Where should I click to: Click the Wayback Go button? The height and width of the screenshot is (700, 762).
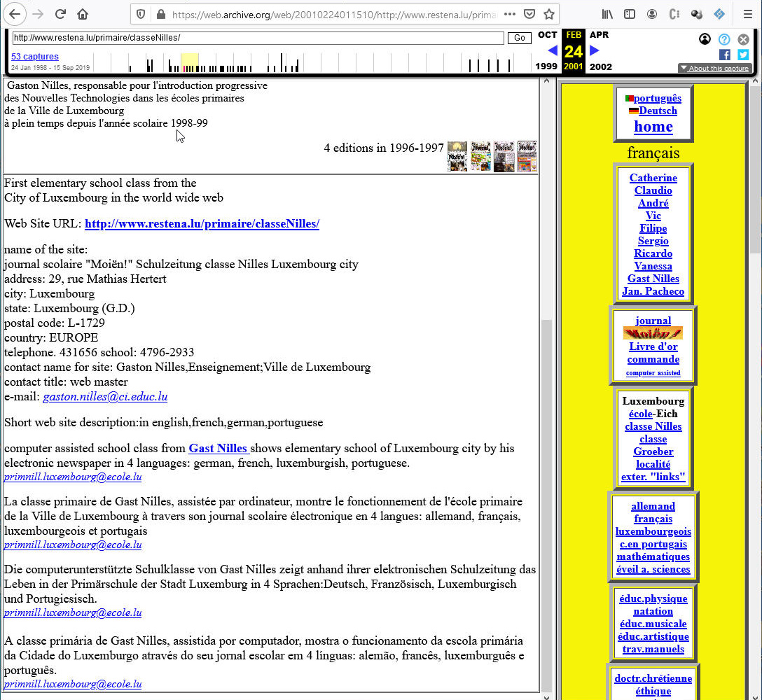click(519, 38)
